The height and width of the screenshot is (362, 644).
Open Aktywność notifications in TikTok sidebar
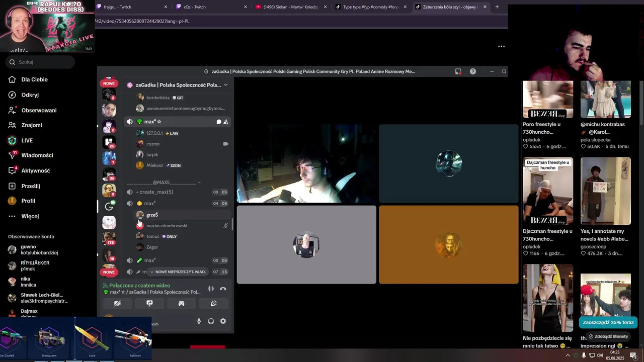(35, 171)
